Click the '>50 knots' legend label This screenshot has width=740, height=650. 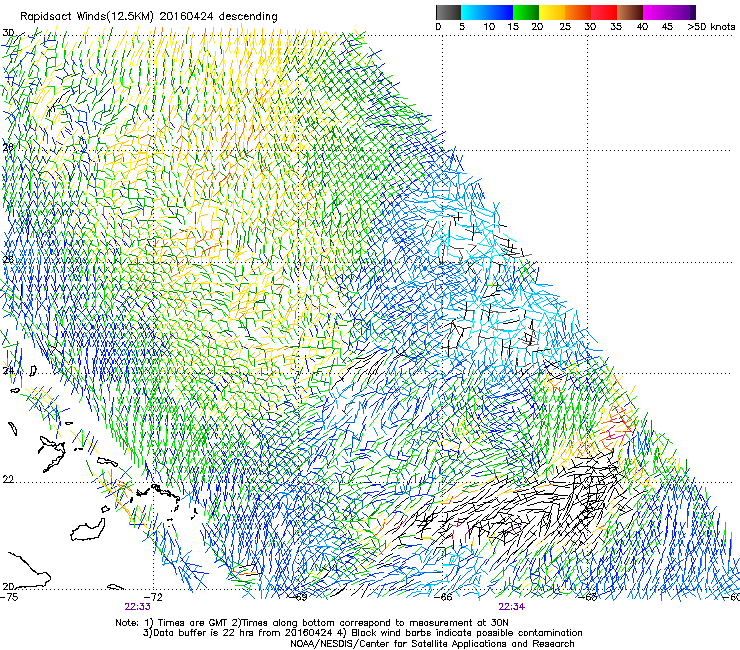point(711,27)
